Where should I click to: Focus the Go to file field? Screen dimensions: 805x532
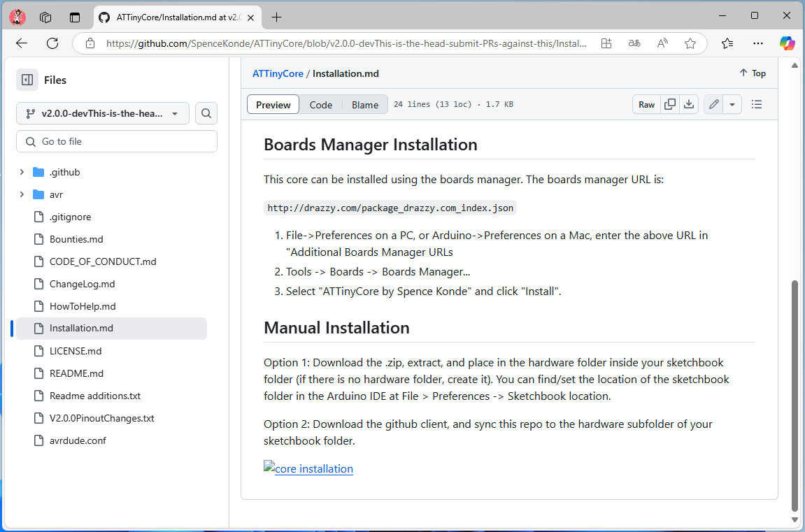[117, 142]
